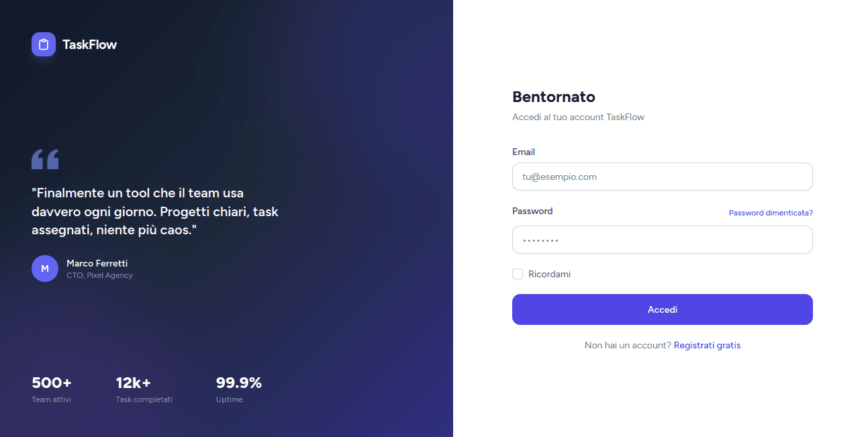Tick the Ricordami checkbox
Viewport: 868px width, 437px height.
click(x=518, y=274)
